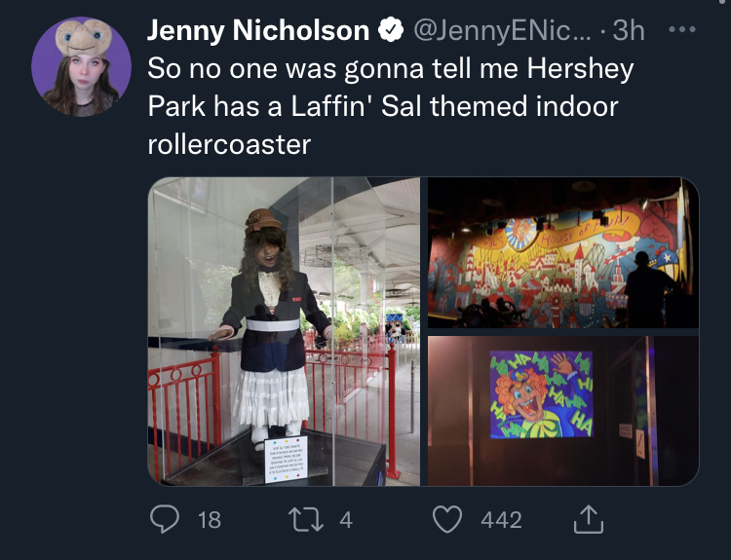View the clown HA HA poster photo

(563, 411)
